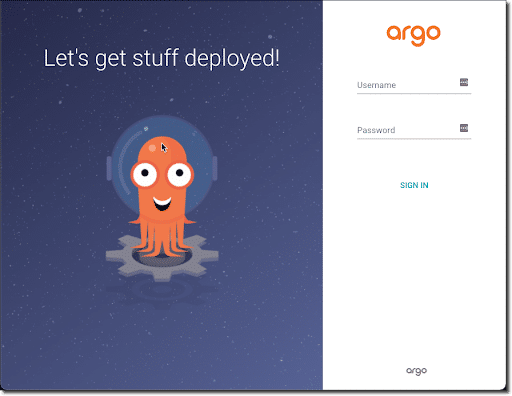
Task: Open the autofill icon in Password field
Action: coord(464,128)
